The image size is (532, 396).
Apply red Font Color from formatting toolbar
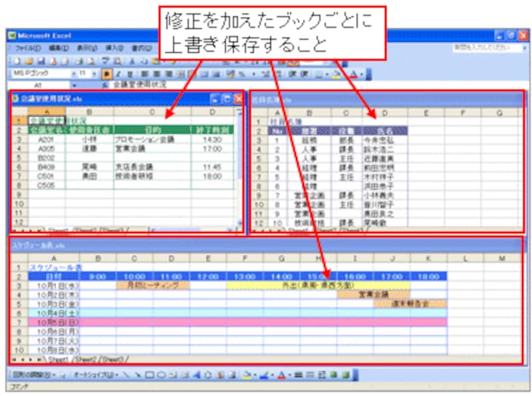point(354,74)
